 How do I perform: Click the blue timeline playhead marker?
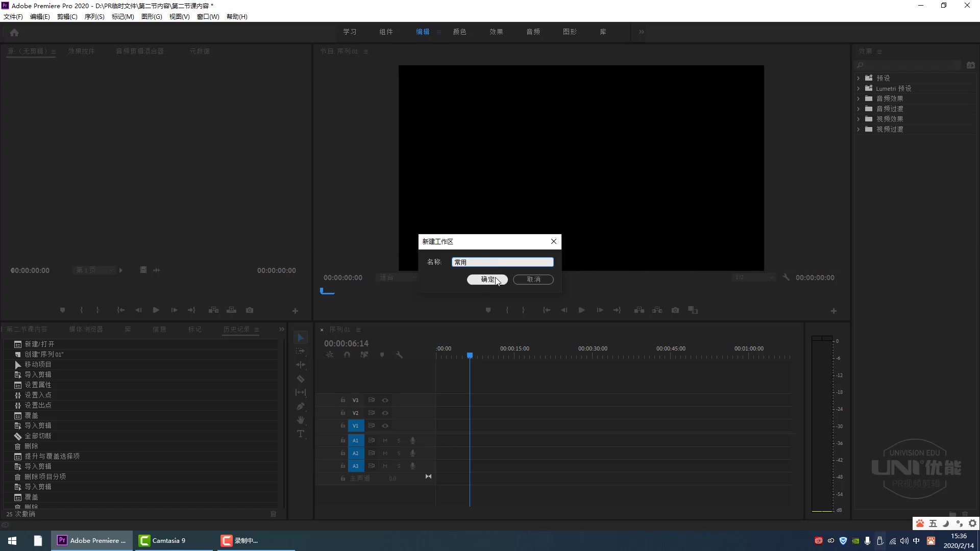coord(470,355)
